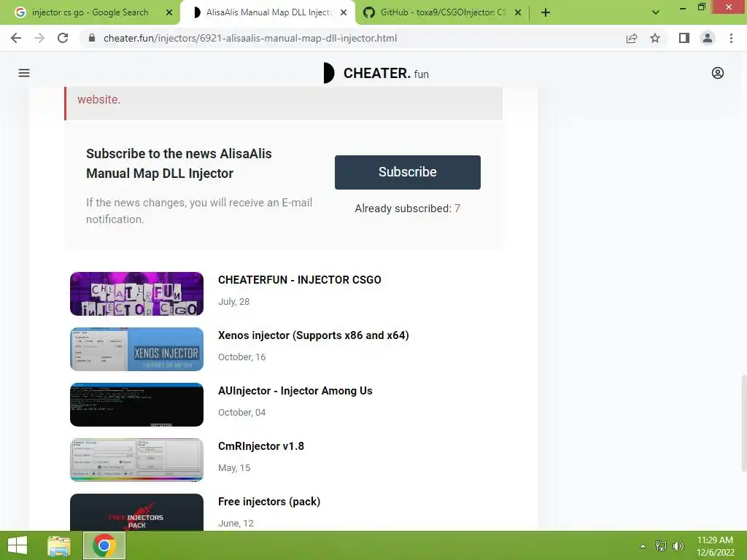Open Free injectors (pack) article link
Screen dimensions: 747x560
pyautogui.click(x=268, y=502)
